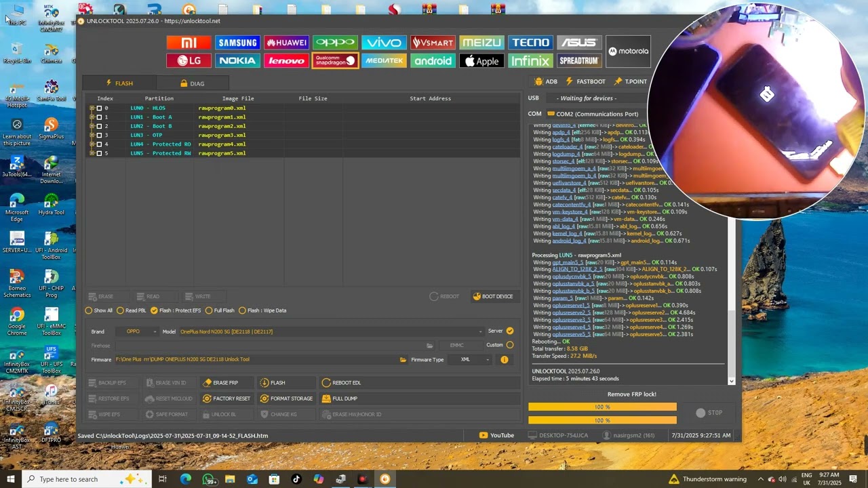
Task: Click the FACTORY RESET button
Action: 226,399
